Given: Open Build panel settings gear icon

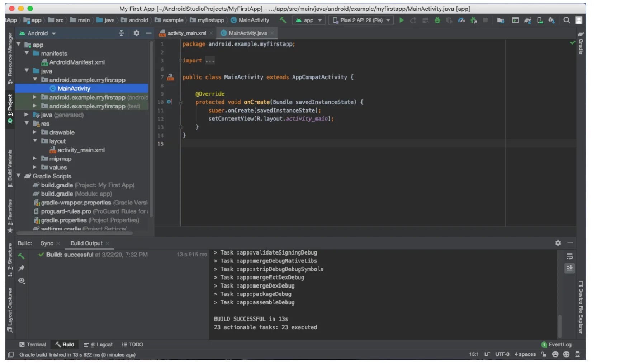Looking at the screenshot, I should point(558,243).
